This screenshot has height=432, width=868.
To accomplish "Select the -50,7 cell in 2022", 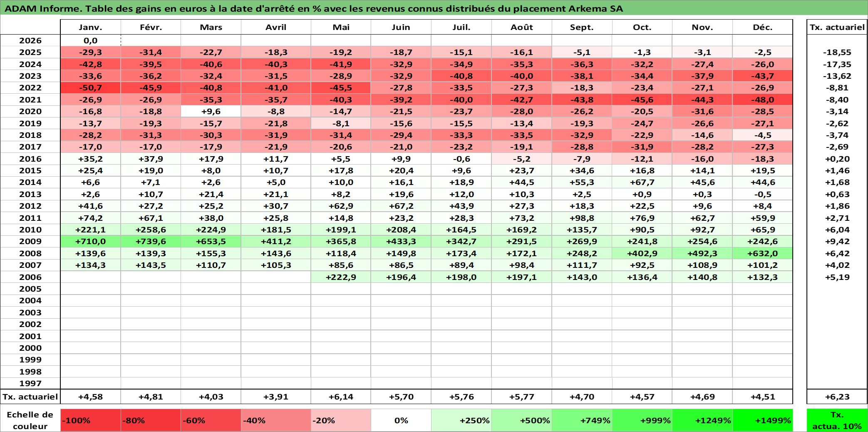I will [x=91, y=87].
